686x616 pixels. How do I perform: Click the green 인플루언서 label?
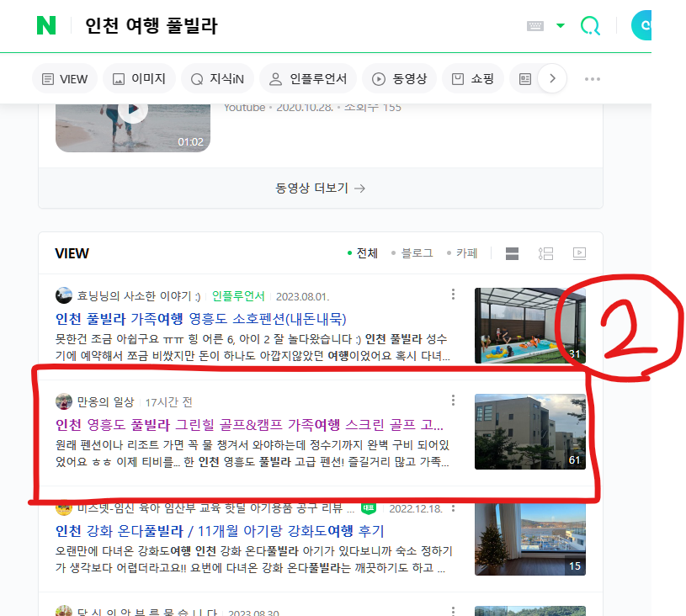pos(238,296)
